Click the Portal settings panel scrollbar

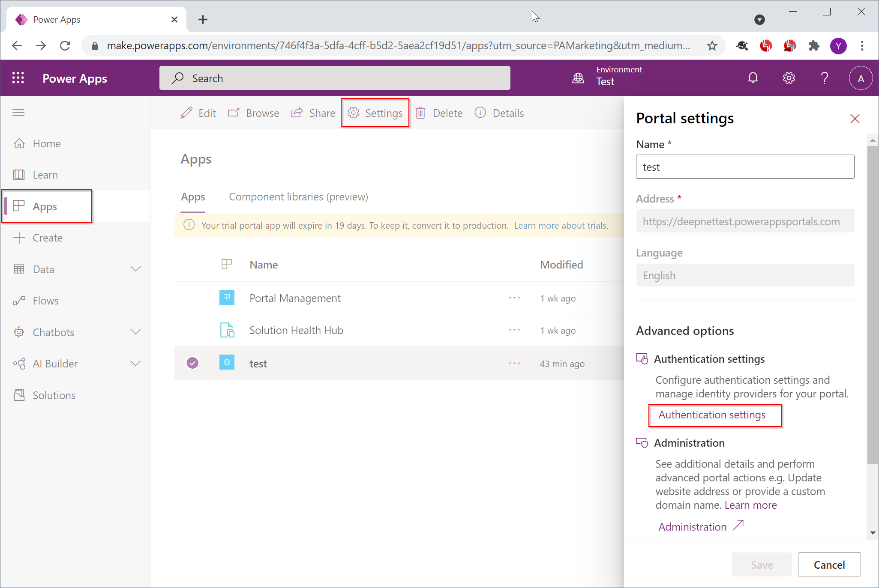point(872,304)
